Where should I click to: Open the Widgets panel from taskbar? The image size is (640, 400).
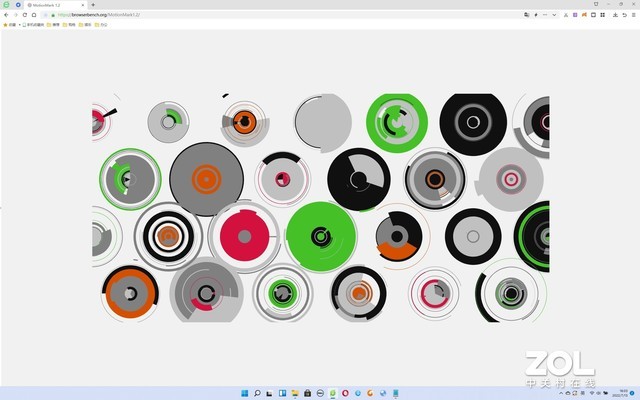[x=282, y=393]
